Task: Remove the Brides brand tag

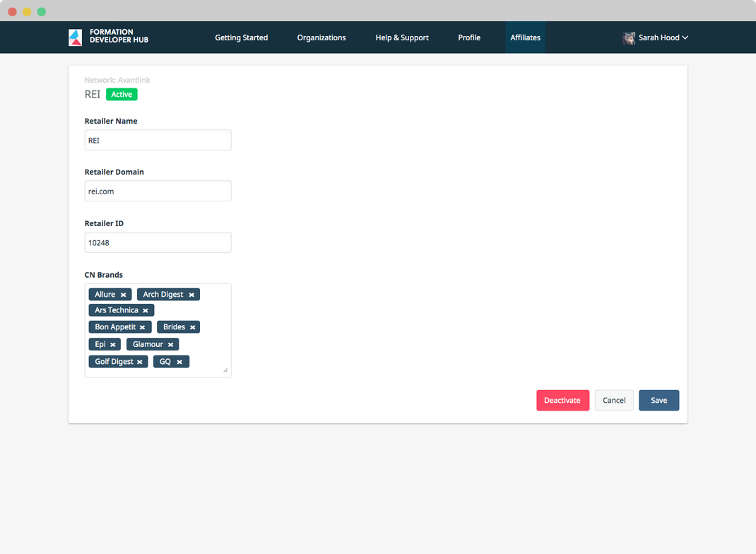Action: pos(192,327)
